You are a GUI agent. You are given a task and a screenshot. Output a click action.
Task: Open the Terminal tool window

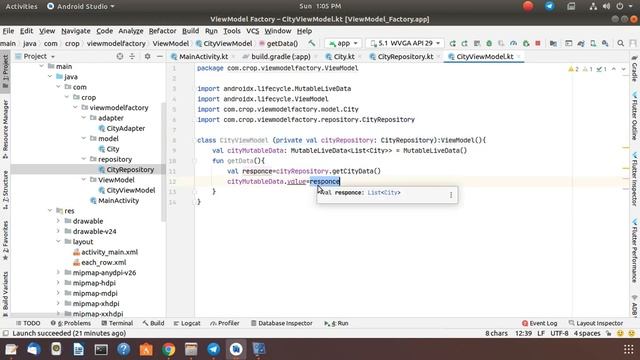(117, 323)
